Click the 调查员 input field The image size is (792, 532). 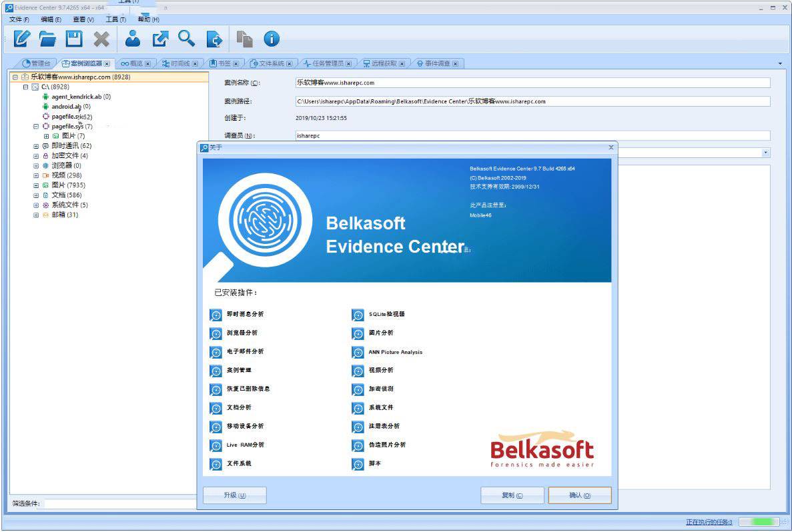pyautogui.click(x=533, y=136)
